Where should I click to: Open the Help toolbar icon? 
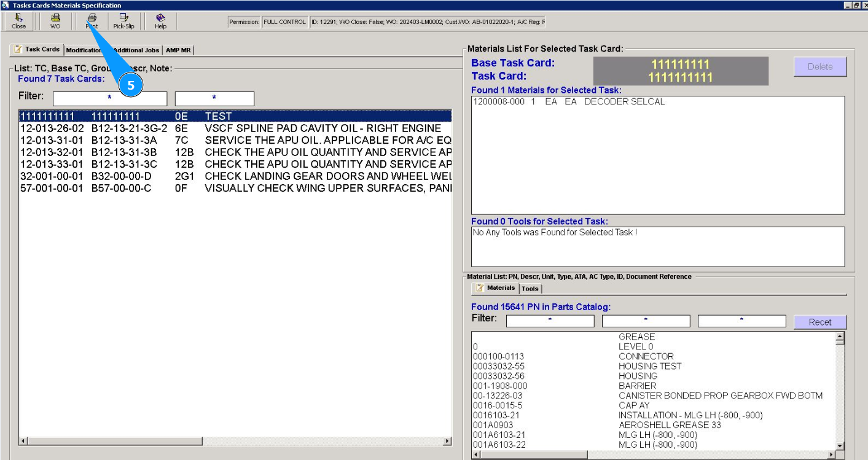[x=160, y=21]
